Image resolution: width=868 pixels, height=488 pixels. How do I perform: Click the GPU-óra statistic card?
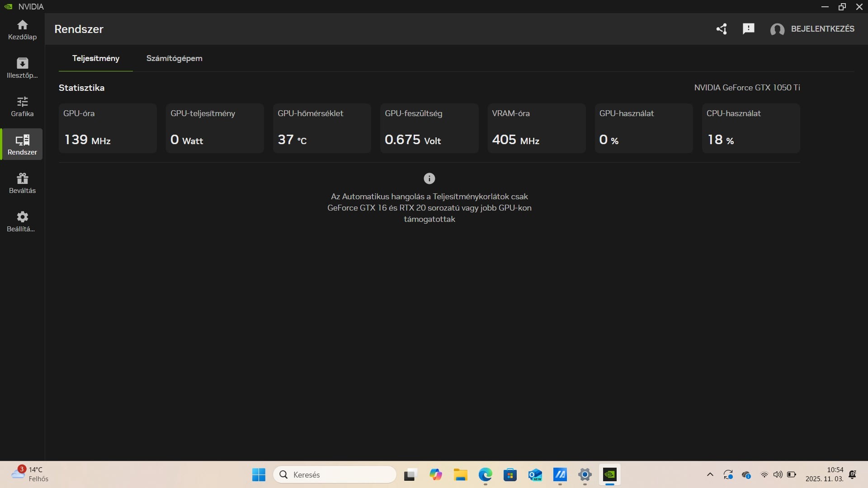pyautogui.click(x=108, y=128)
